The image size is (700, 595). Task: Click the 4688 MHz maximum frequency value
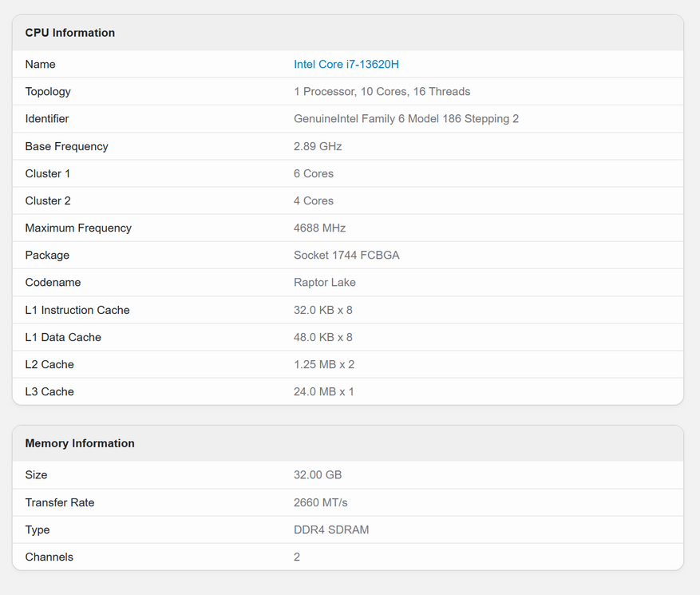(x=319, y=228)
